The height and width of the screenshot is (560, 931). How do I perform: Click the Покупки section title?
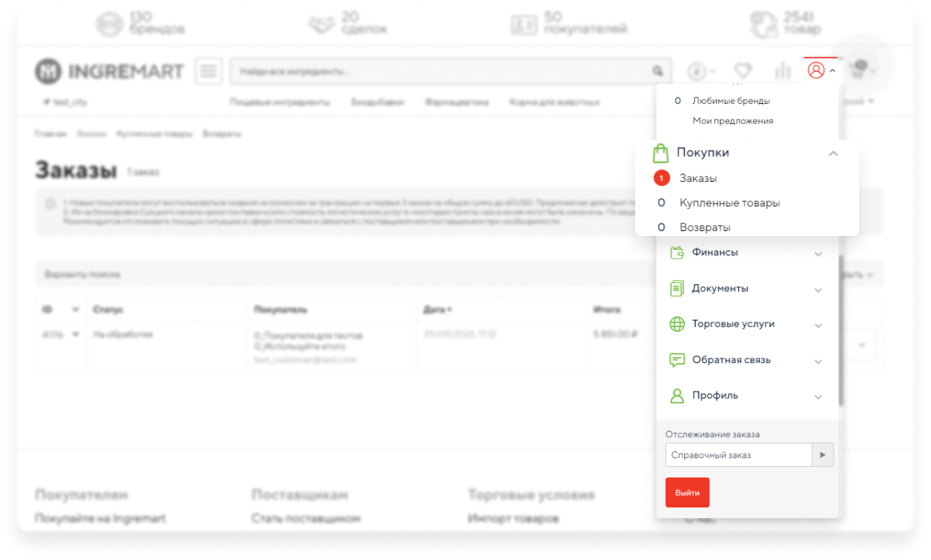pyautogui.click(x=703, y=153)
